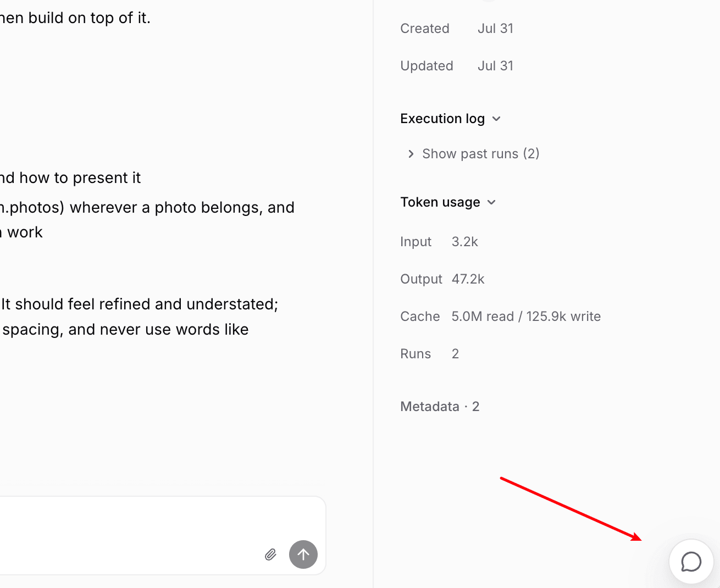Send the message with the up-arrow button
This screenshot has width=720, height=588.
tap(303, 554)
